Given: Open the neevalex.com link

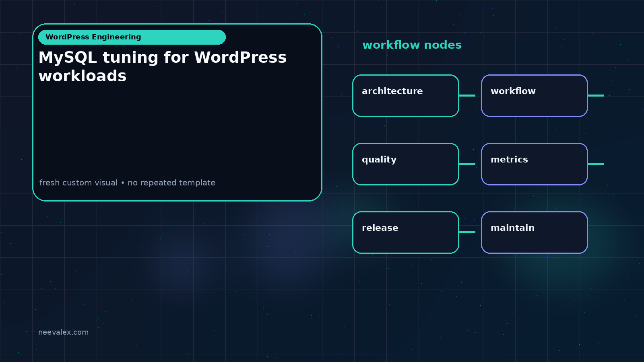Looking at the screenshot, I should tap(63, 332).
